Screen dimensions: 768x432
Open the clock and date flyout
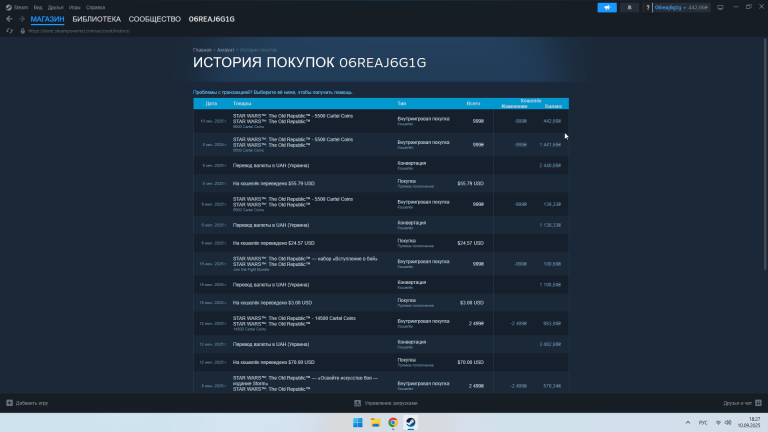(x=749, y=423)
